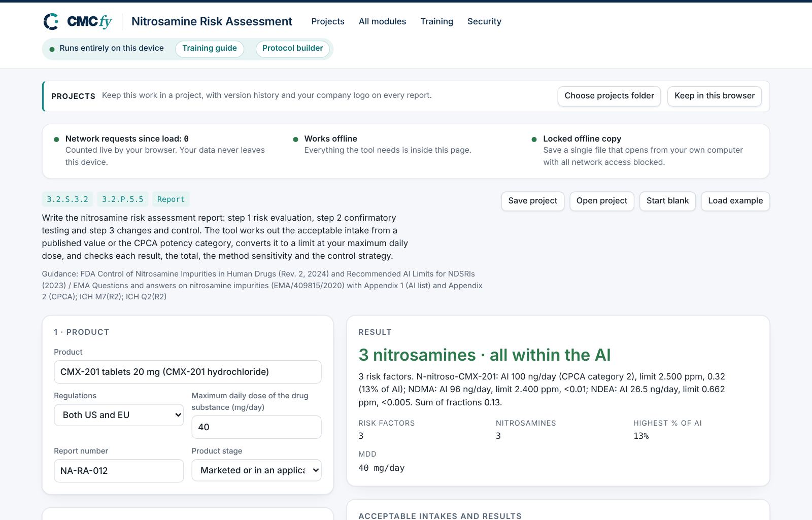The image size is (812, 520).
Task: Click the '40 mg/day' MDD value
Action: pos(382,468)
